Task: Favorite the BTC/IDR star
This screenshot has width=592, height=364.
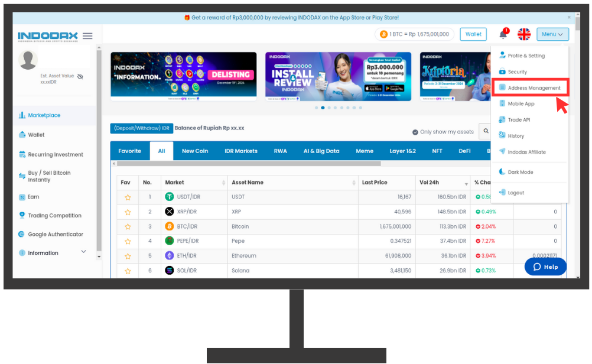Action: [x=128, y=226]
